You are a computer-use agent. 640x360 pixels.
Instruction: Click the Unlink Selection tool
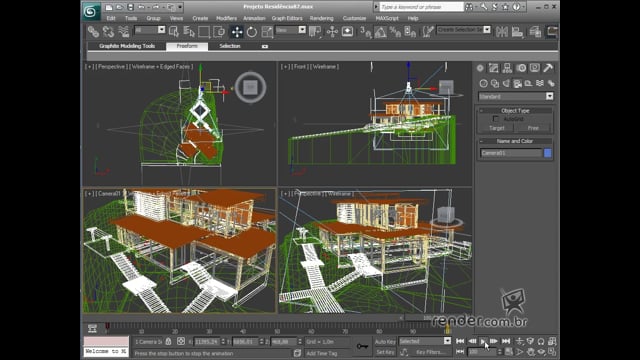click(x=108, y=31)
